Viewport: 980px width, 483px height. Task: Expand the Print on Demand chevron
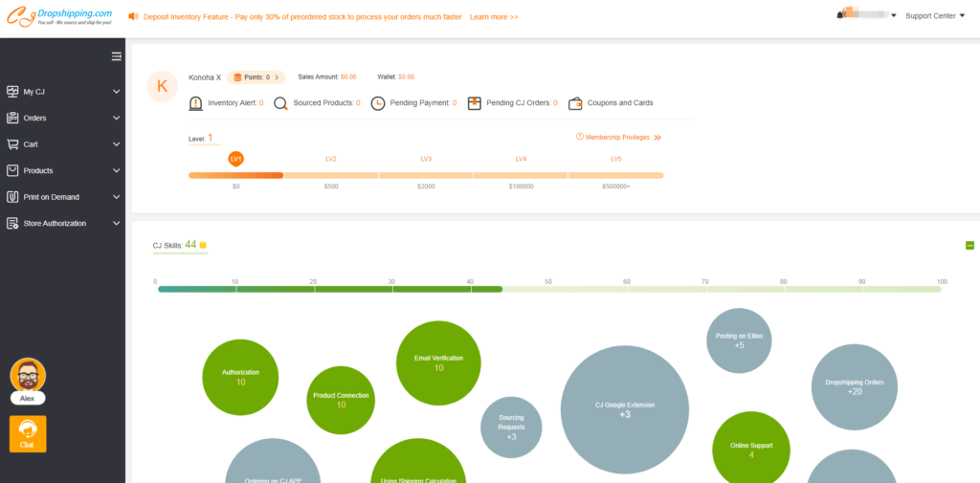pyautogui.click(x=116, y=197)
